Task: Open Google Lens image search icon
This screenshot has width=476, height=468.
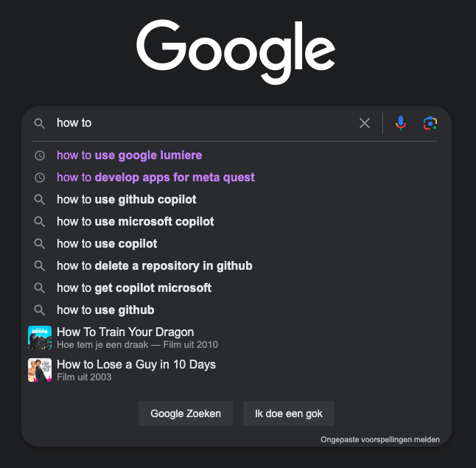Action: click(x=430, y=123)
